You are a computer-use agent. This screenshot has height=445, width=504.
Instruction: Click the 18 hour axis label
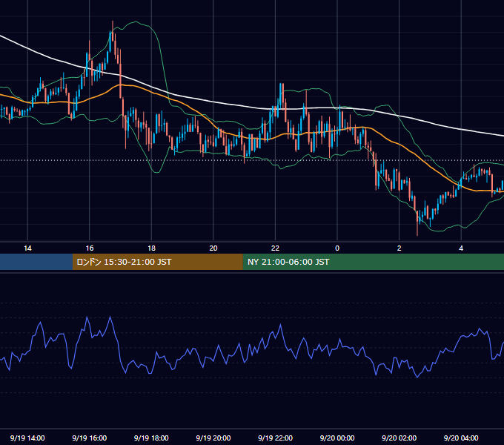151,248
